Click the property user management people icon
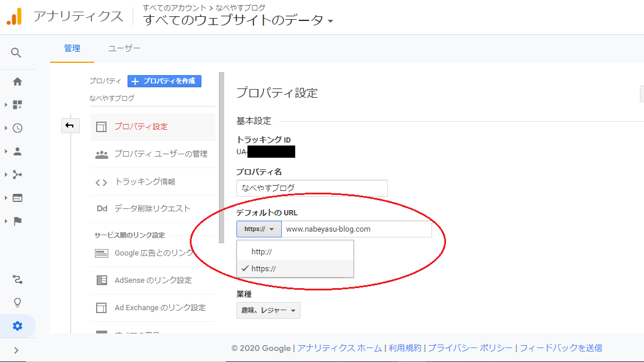Screen dimensions: 644x362 (x=101, y=154)
